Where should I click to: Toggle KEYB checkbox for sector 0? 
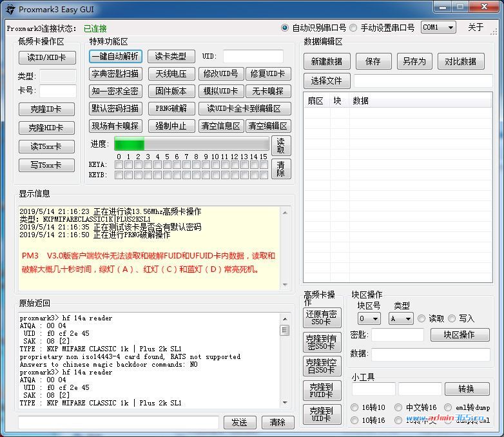click(119, 175)
